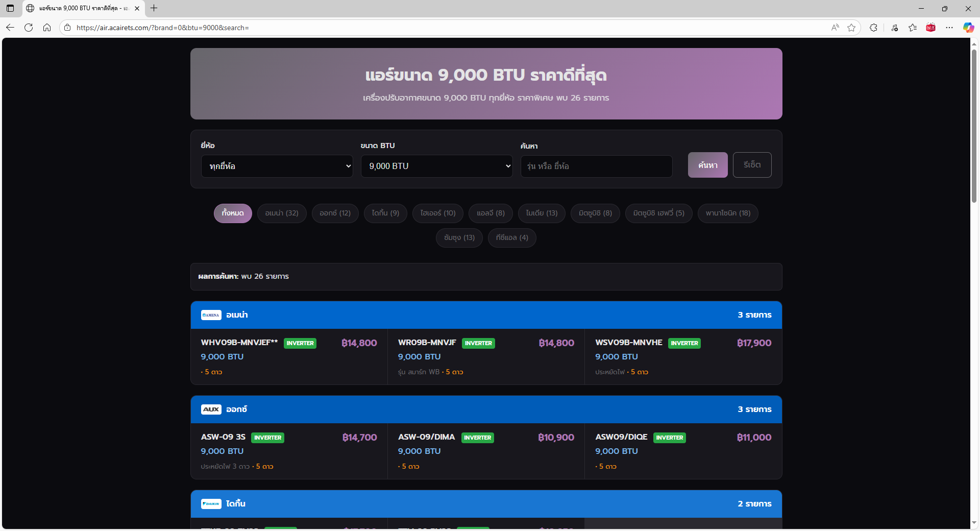Filter by อเมน่า (32) brand
Image resolution: width=980 pixels, height=531 pixels.
282,213
